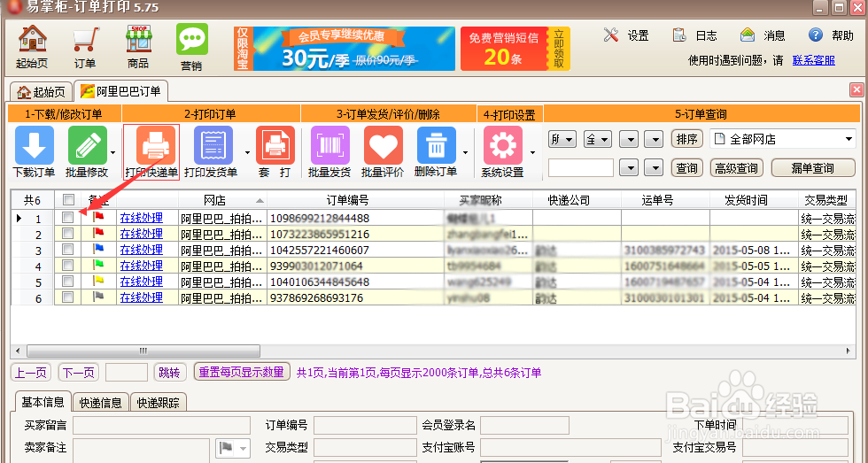Click the 重置每页显示数量 button
This screenshot has height=463, width=868.
tap(242, 372)
